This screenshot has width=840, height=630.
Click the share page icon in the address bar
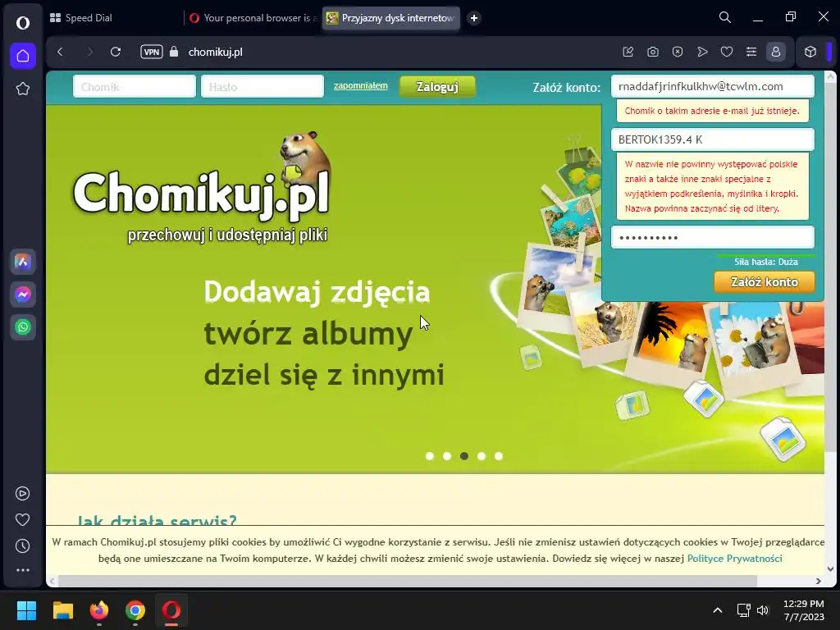[x=628, y=52]
